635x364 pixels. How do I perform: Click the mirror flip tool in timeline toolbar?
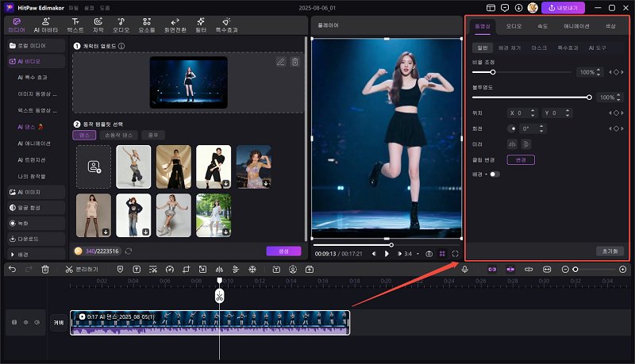220,270
